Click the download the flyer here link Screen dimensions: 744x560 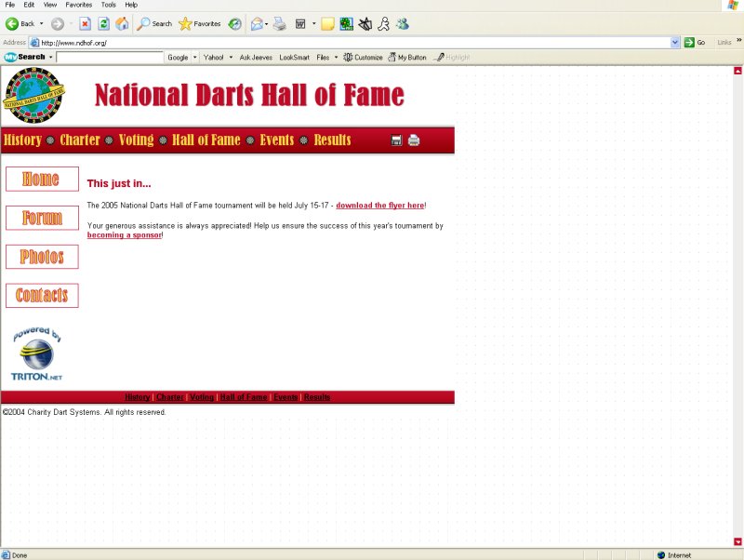(x=379, y=205)
